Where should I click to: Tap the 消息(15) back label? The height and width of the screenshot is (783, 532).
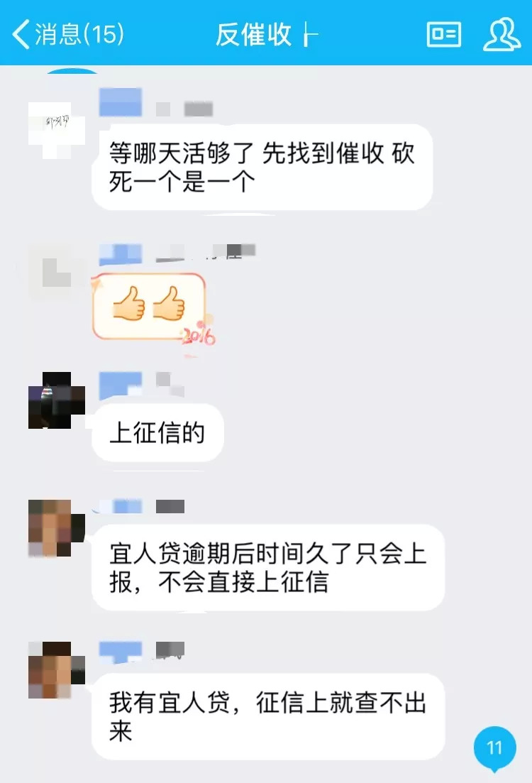pyautogui.click(x=79, y=34)
